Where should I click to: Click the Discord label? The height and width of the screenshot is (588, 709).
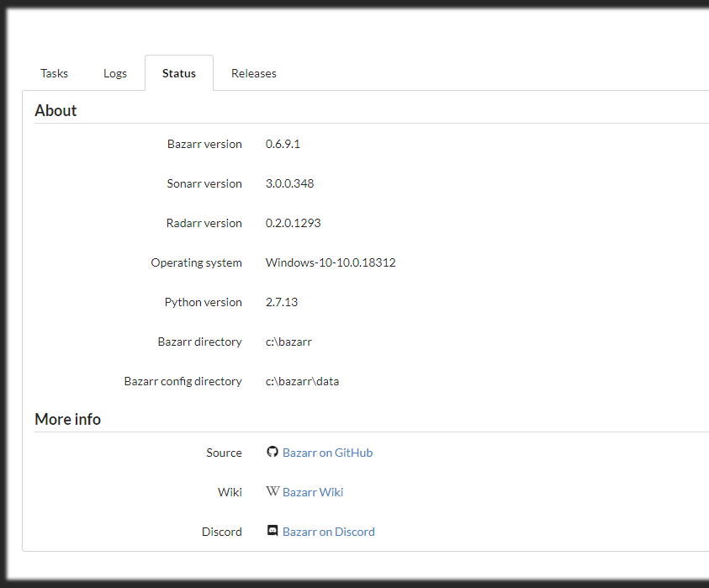(221, 532)
